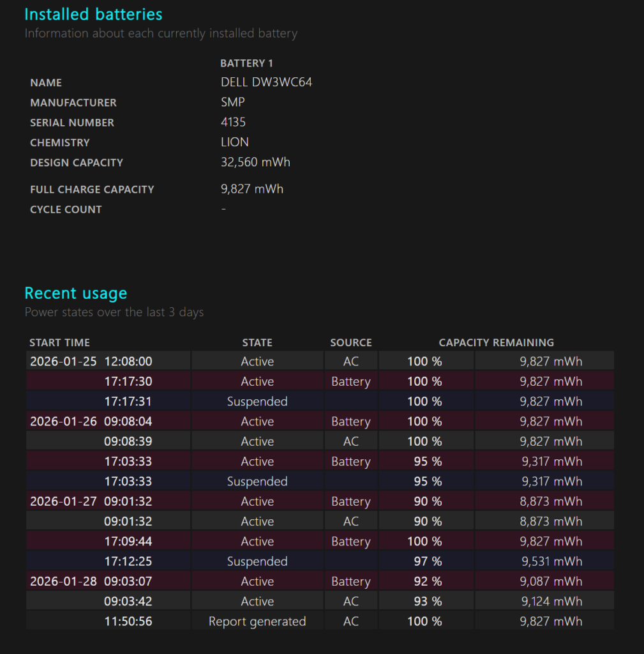Select the STATE column header
The height and width of the screenshot is (654, 644).
(257, 342)
